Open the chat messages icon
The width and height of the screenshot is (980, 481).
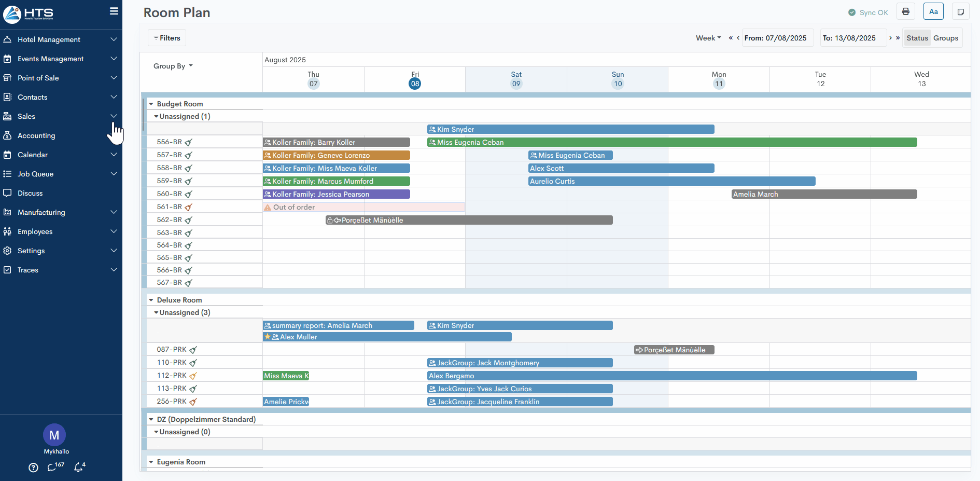(52, 468)
